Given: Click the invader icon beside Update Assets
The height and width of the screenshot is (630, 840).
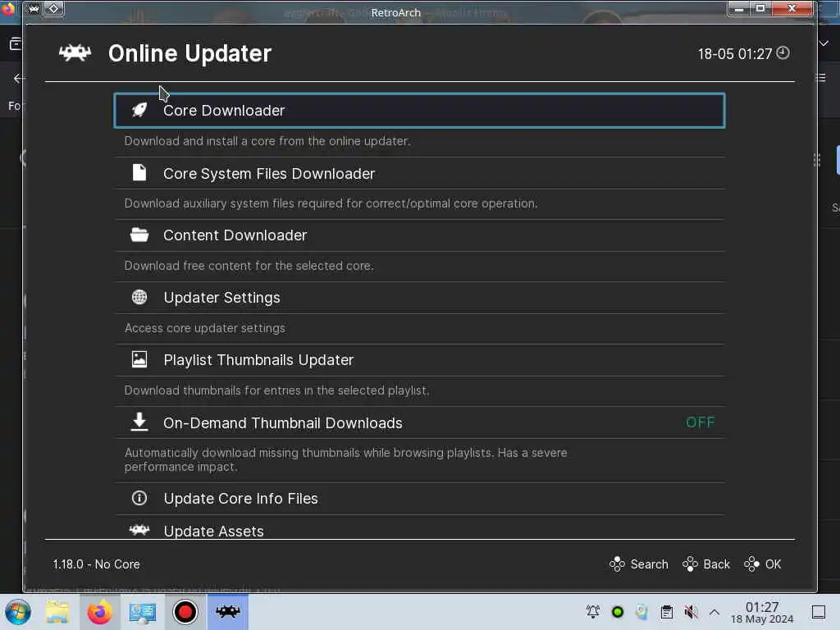Looking at the screenshot, I should coord(139,531).
